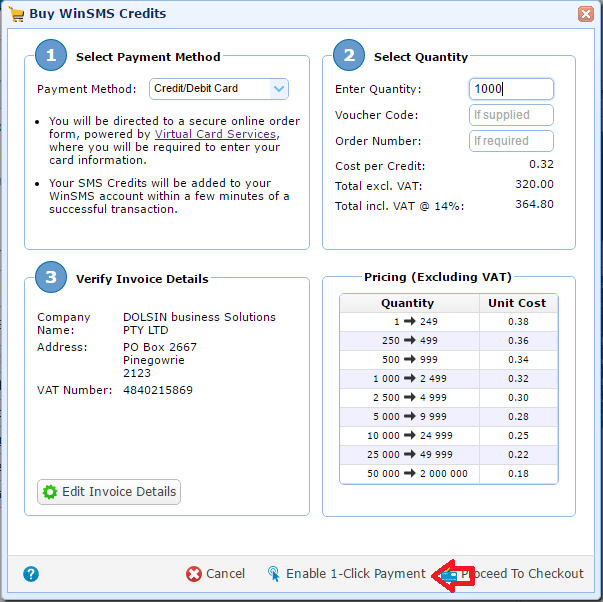This screenshot has height=602, width=603.
Task: Select the 50 000 to 2 000 000 row
Action: click(448, 474)
